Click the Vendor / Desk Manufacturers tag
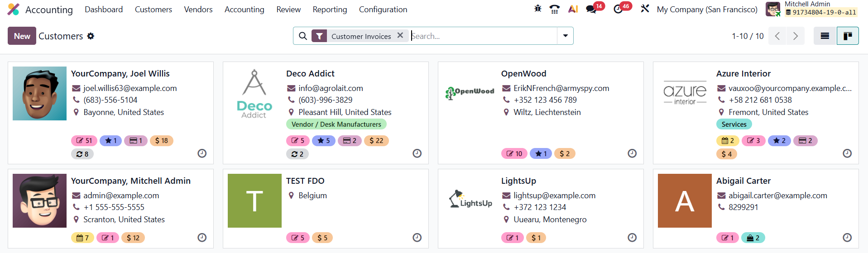Image resolution: width=868 pixels, height=253 pixels. [x=336, y=124]
